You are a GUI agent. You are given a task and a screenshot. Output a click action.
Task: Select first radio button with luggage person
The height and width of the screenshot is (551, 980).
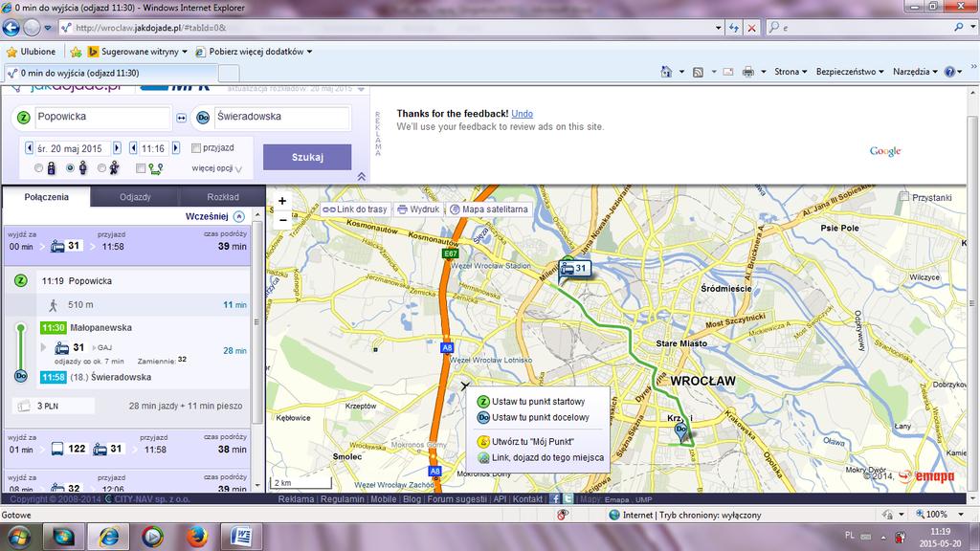[x=38, y=168]
